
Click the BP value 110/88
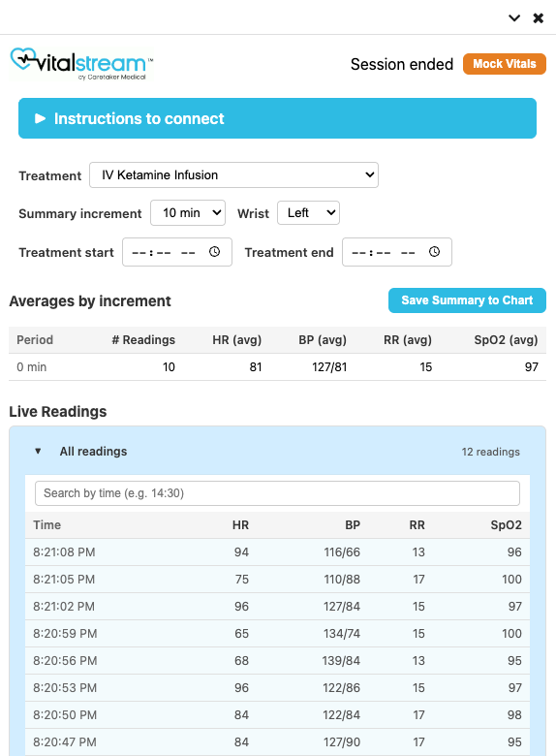point(342,579)
